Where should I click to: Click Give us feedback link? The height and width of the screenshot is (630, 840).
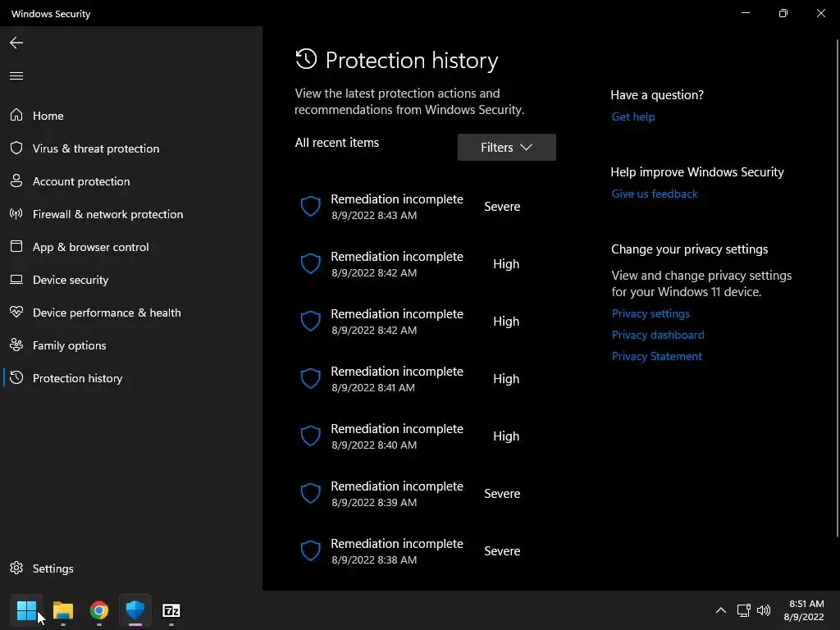655,194
